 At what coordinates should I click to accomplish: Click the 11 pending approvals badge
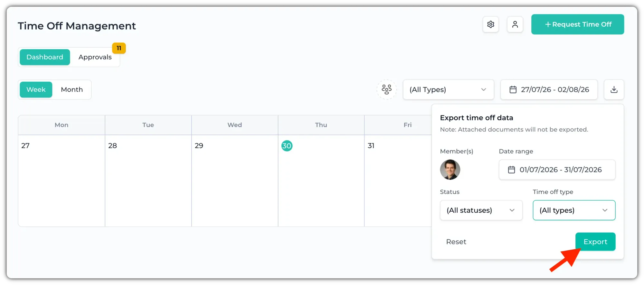click(x=119, y=48)
